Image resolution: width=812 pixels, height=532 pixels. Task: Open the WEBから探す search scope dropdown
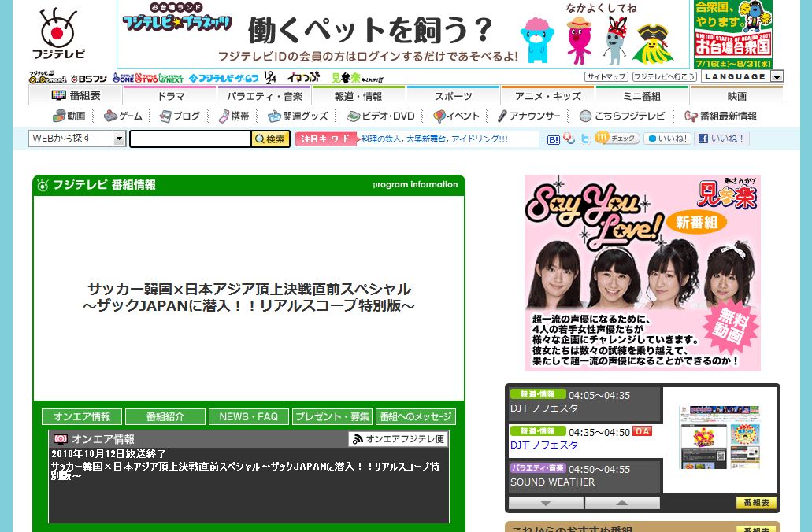77,139
